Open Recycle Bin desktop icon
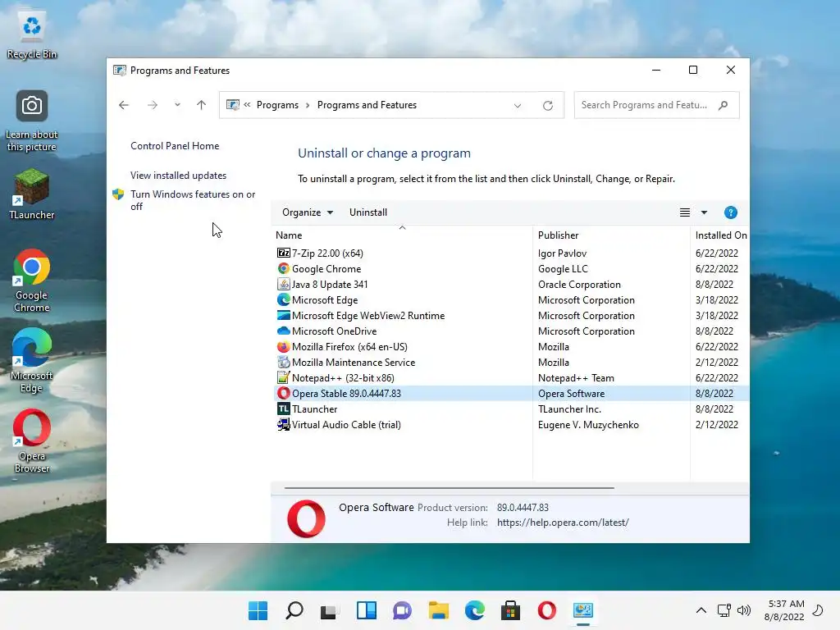 click(x=32, y=35)
